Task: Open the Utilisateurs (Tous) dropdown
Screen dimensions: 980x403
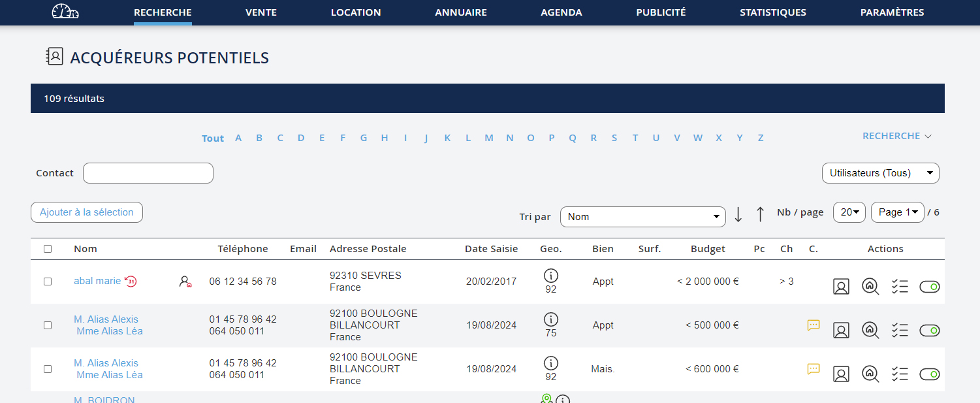Action: (x=880, y=173)
